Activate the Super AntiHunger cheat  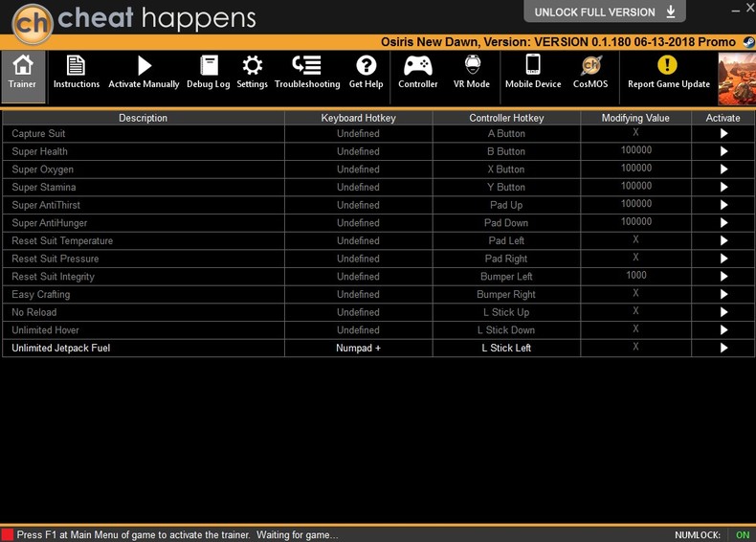pos(723,223)
